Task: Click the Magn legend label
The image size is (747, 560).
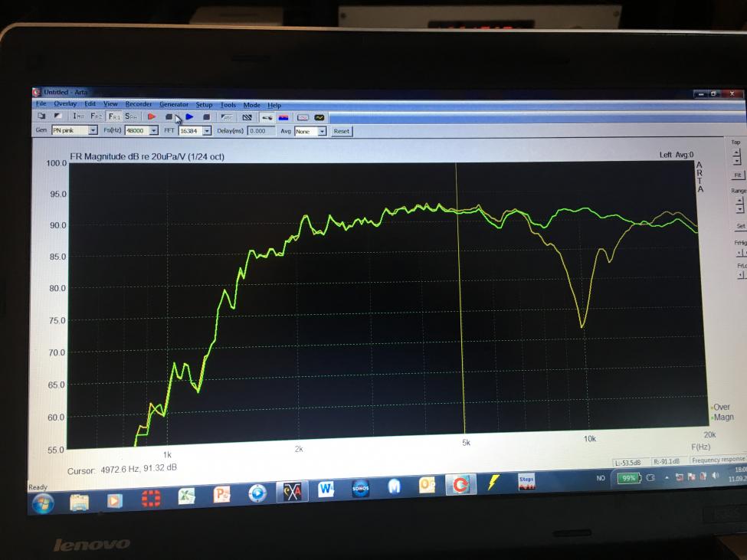Action: click(723, 418)
